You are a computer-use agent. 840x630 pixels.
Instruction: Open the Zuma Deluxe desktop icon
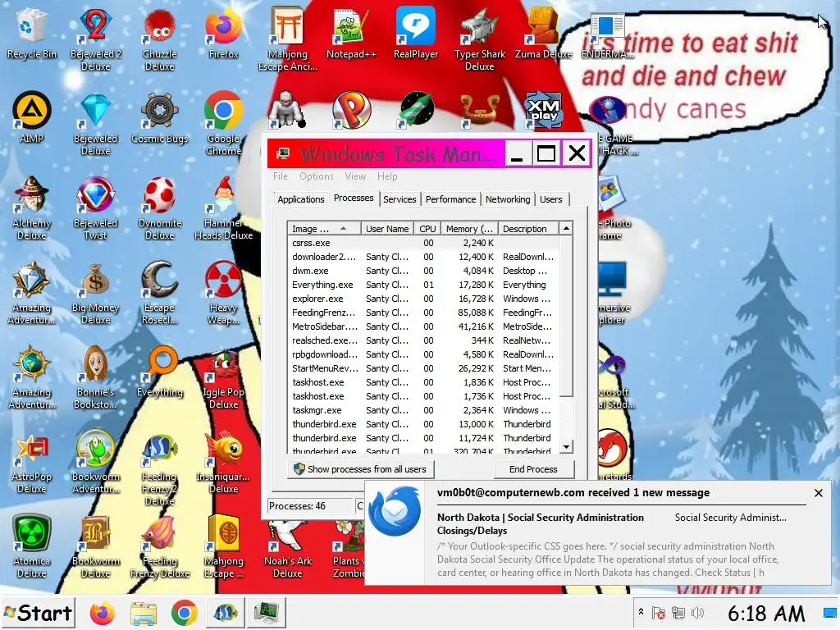pyautogui.click(x=543, y=32)
